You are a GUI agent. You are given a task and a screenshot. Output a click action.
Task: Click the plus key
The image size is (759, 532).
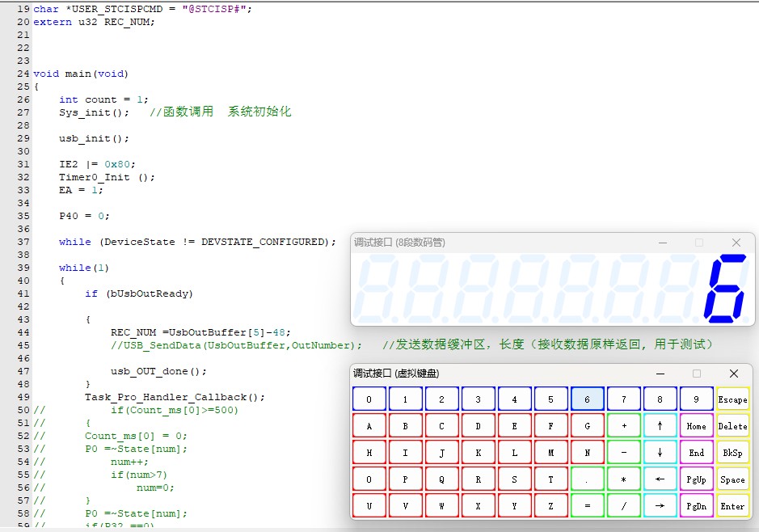click(x=623, y=426)
